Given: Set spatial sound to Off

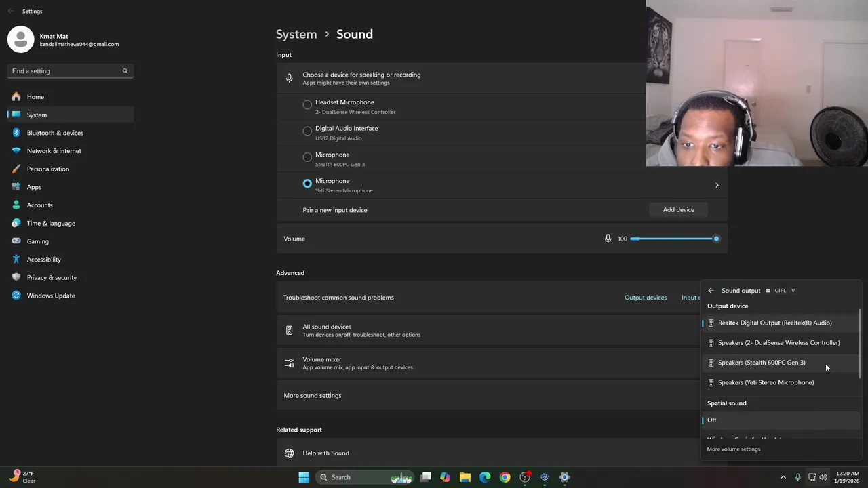Looking at the screenshot, I should [781, 420].
